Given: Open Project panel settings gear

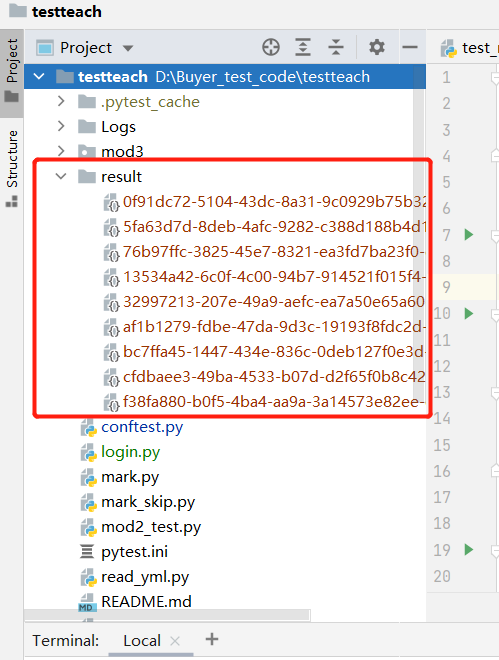Looking at the screenshot, I should pos(377,47).
